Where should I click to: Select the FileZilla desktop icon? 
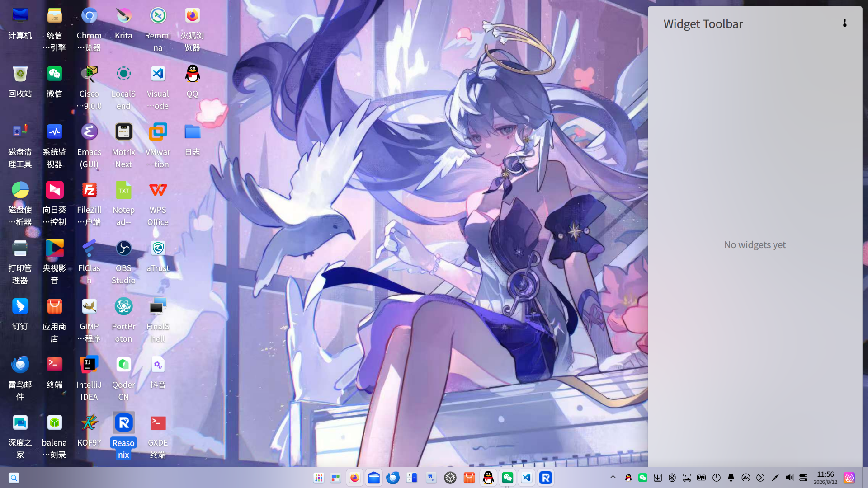[89, 190]
